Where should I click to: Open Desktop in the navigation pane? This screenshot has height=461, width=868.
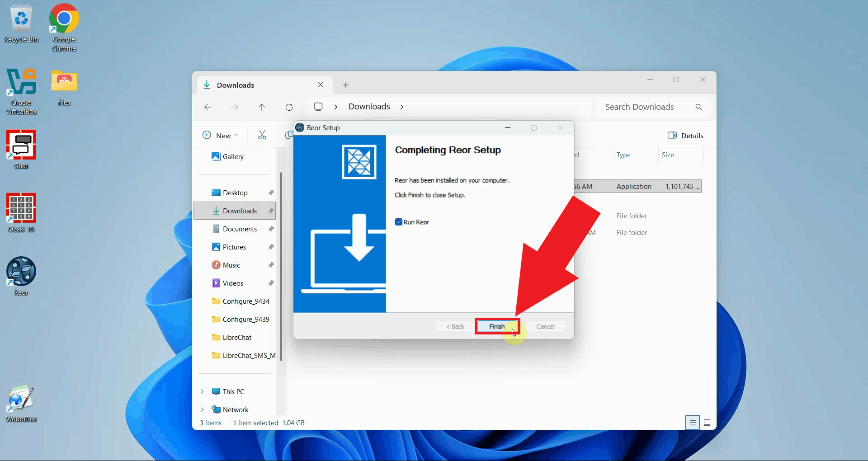(x=235, y=193)
